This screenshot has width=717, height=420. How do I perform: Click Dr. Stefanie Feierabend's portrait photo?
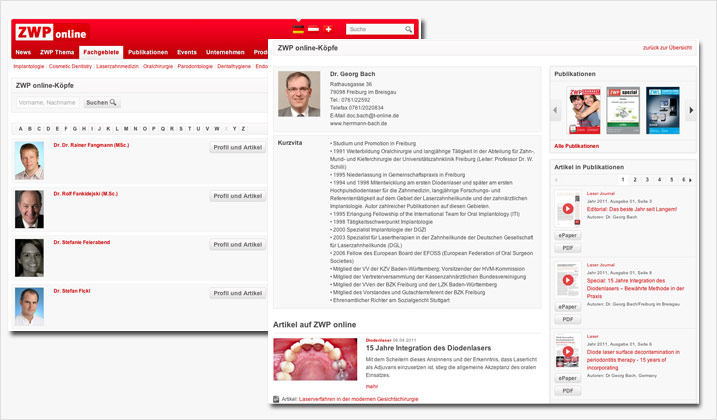click(29, 258)
